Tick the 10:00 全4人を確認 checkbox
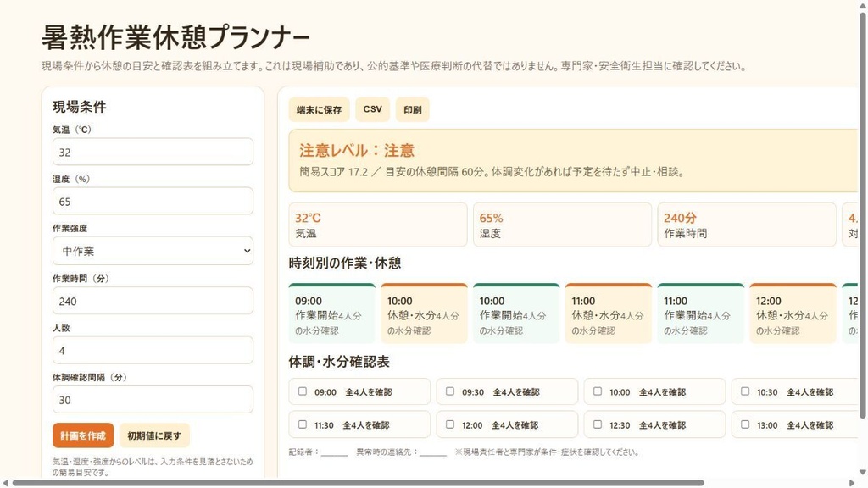This screenshot has height=488, width=868. (x=598, y=391)
